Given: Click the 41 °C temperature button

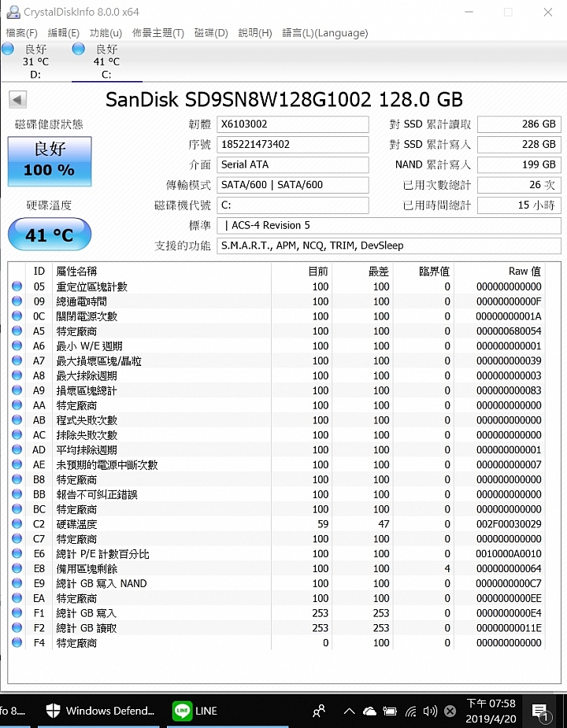Looking at the screenshot, I should [50, 235].
